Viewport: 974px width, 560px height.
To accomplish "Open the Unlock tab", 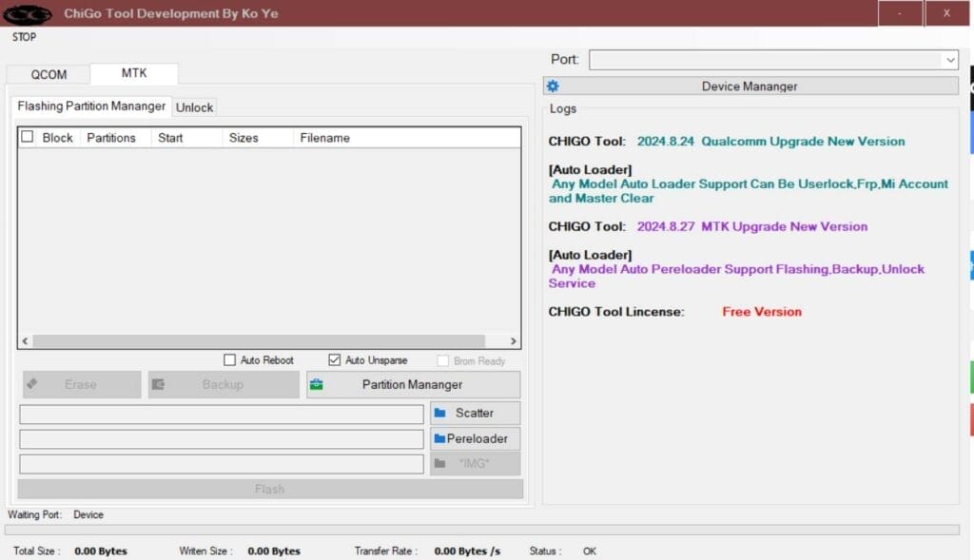I will (x=194, y=107).
